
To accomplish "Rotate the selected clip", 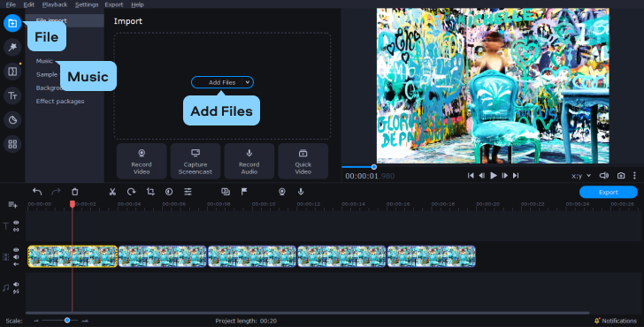I will pos(132,192).
